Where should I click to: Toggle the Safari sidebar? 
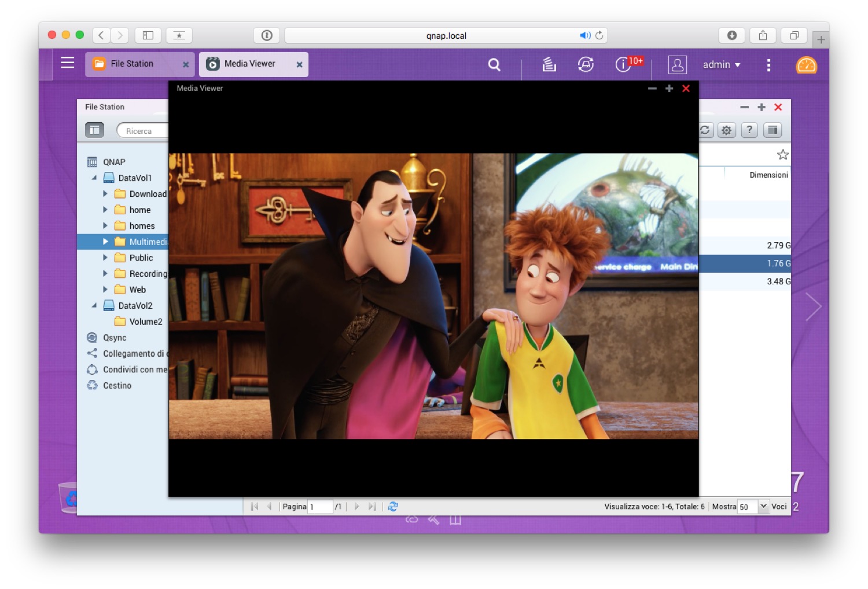click(148, 35)
